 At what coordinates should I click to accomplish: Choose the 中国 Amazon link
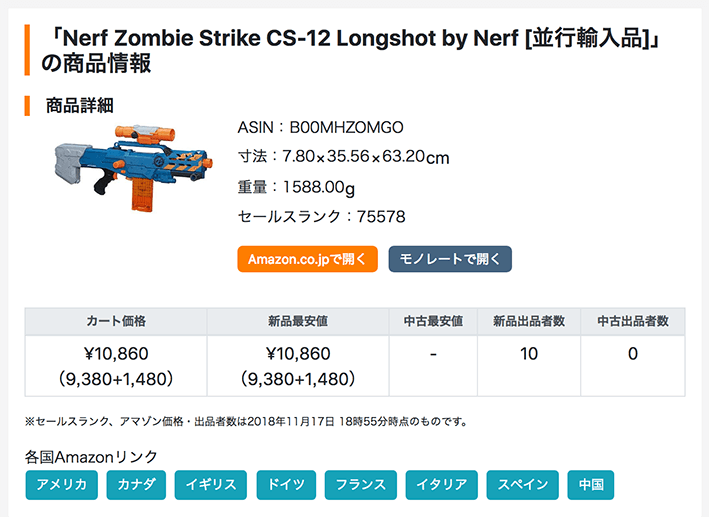(x=590, y=485)
